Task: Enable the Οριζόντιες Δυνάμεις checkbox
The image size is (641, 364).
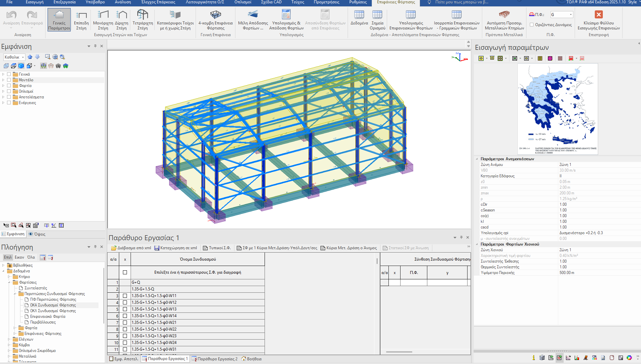Action: [531, 25]
